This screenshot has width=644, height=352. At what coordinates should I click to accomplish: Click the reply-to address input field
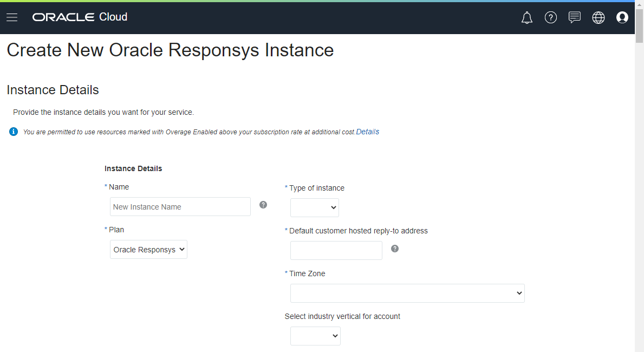(336, 250)
